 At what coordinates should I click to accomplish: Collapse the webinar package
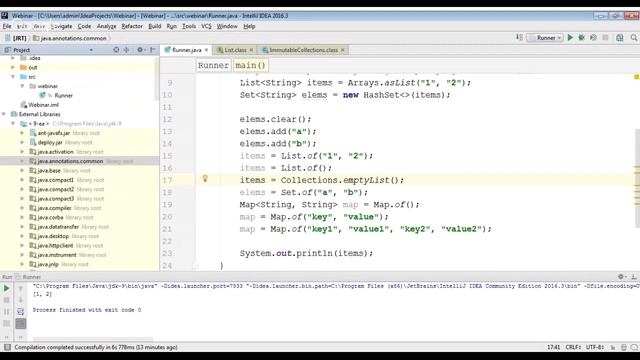click(x=22, y=86)
